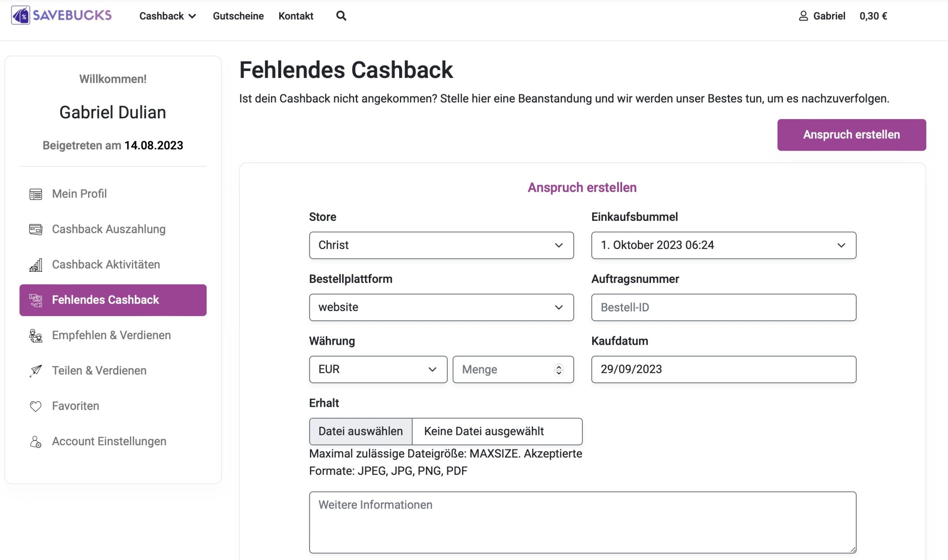Click the Favoriten heart icon
Image resolution: width=948 pixels, height=560 pixels.
(x=36, y=406)
